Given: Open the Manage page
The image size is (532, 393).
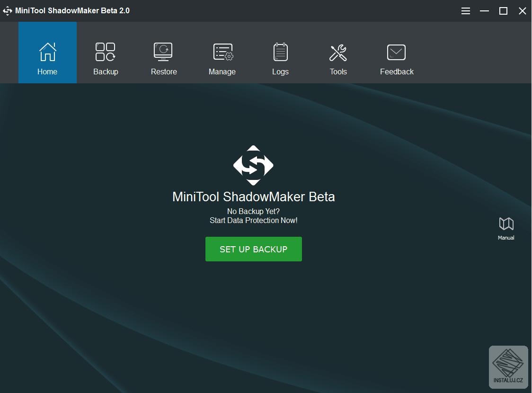Looking at the screenshot, I should 222,53.
